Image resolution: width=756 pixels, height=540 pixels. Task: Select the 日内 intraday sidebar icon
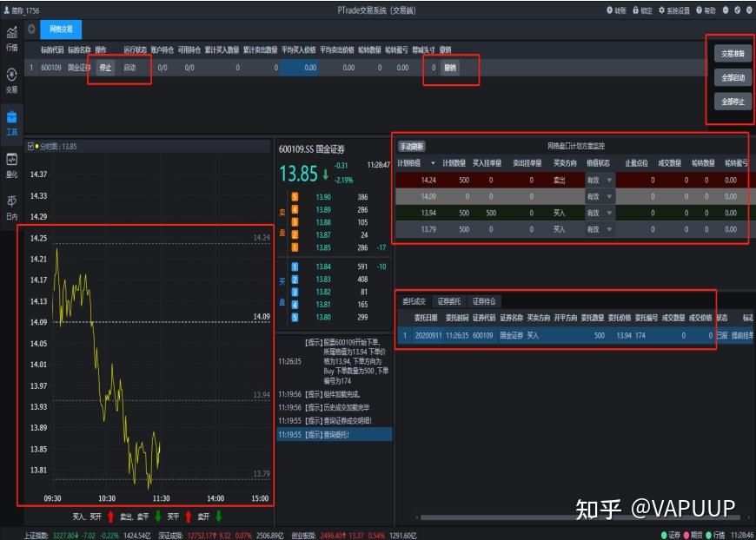pos(12,203)
